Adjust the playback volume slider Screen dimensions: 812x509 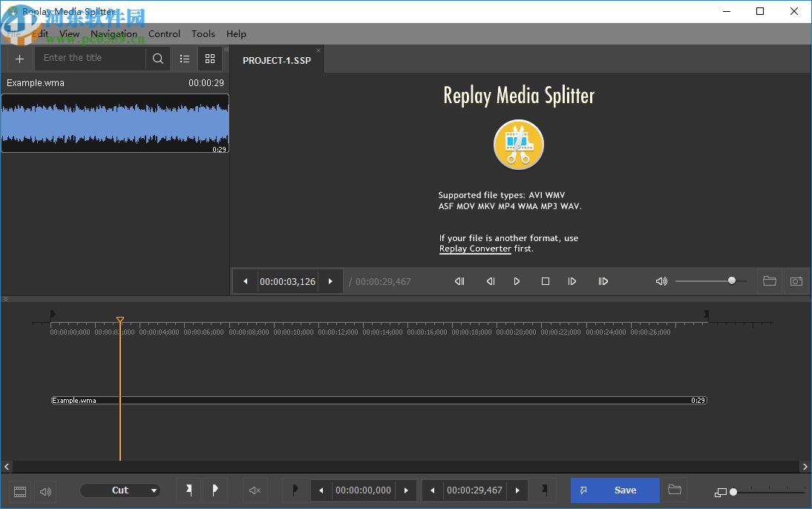731,281
